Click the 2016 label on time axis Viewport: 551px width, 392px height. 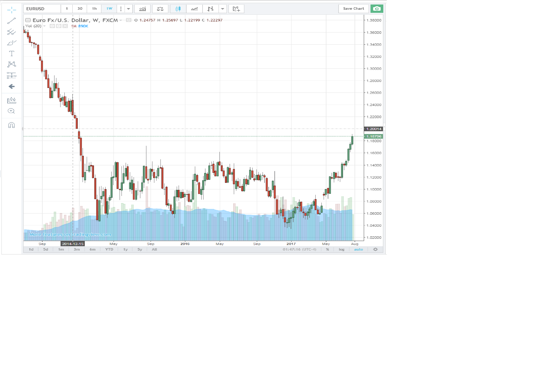coord(185,244)
